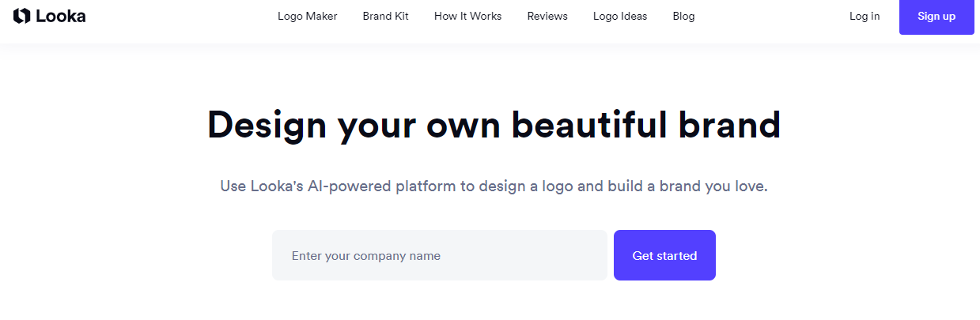
Task: Visit the Blog from the navigation bar
Action: [x=683, y=17]
